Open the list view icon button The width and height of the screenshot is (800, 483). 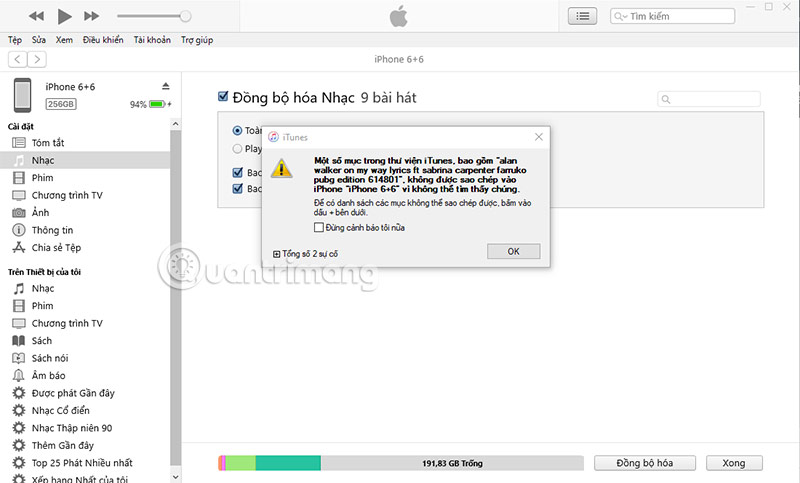pyautogui.click(x=582, y=16)
